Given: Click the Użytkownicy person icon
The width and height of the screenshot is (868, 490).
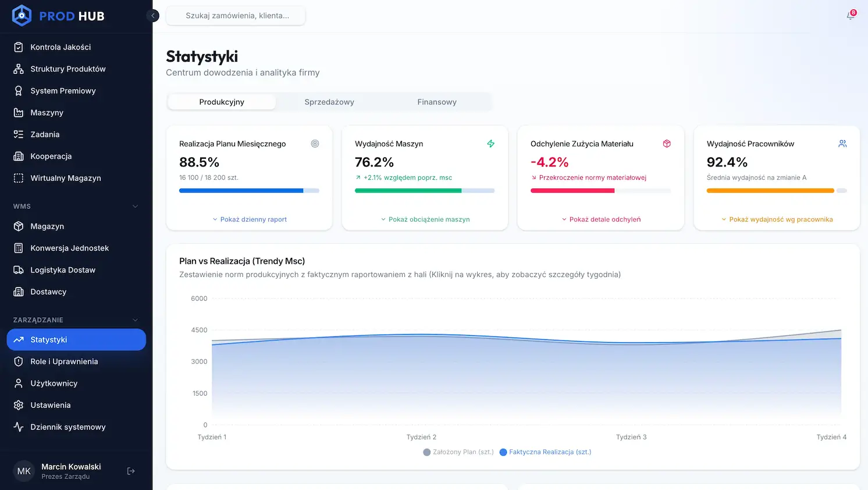Looking at the screenshot, I should [19, 384].
